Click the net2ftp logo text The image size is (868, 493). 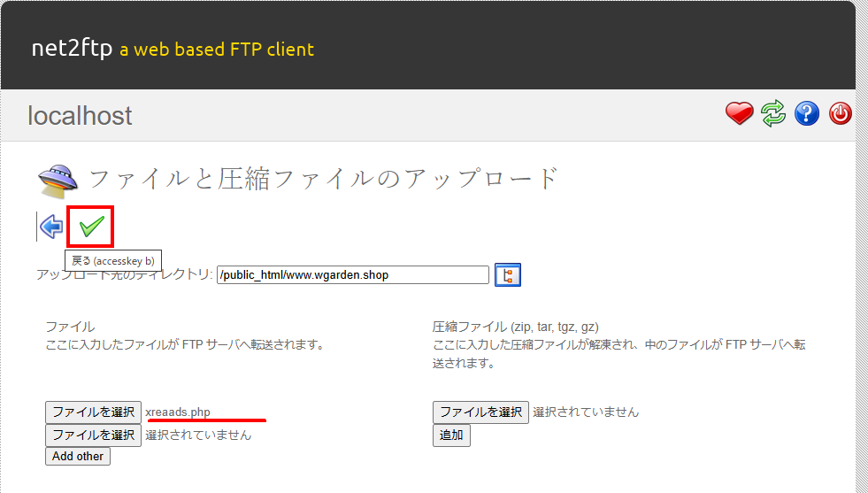tap(72, 48)
